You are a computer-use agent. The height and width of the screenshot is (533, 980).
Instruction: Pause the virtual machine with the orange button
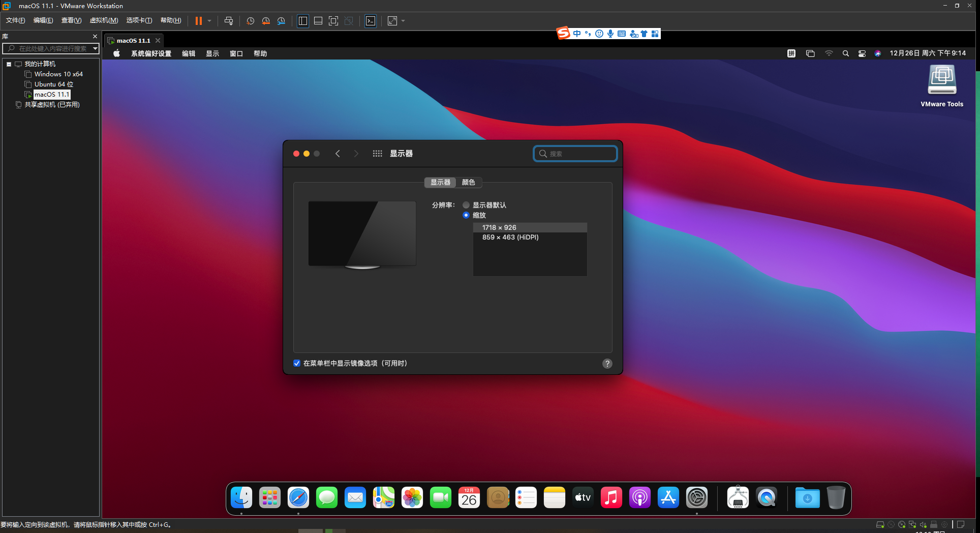[199, 21]
